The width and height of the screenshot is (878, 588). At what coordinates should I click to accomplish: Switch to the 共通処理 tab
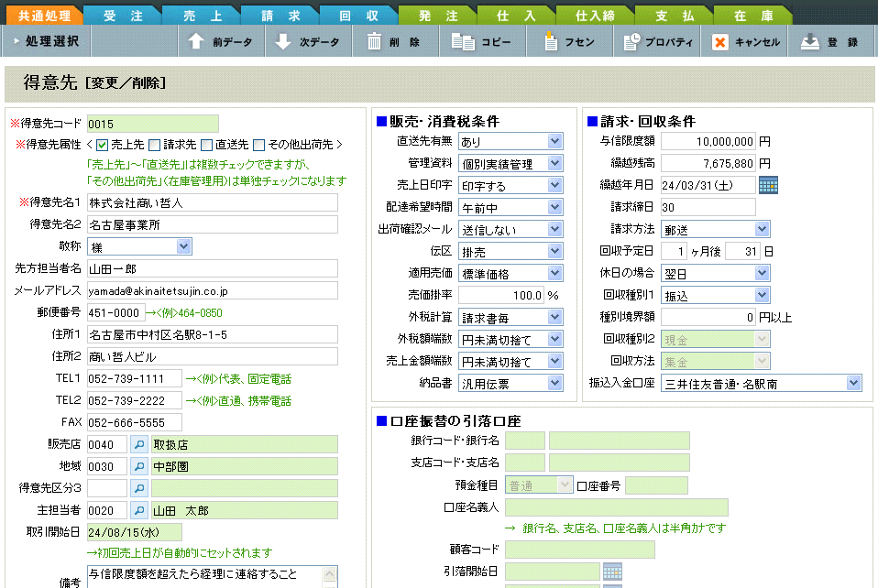[45, 15]
